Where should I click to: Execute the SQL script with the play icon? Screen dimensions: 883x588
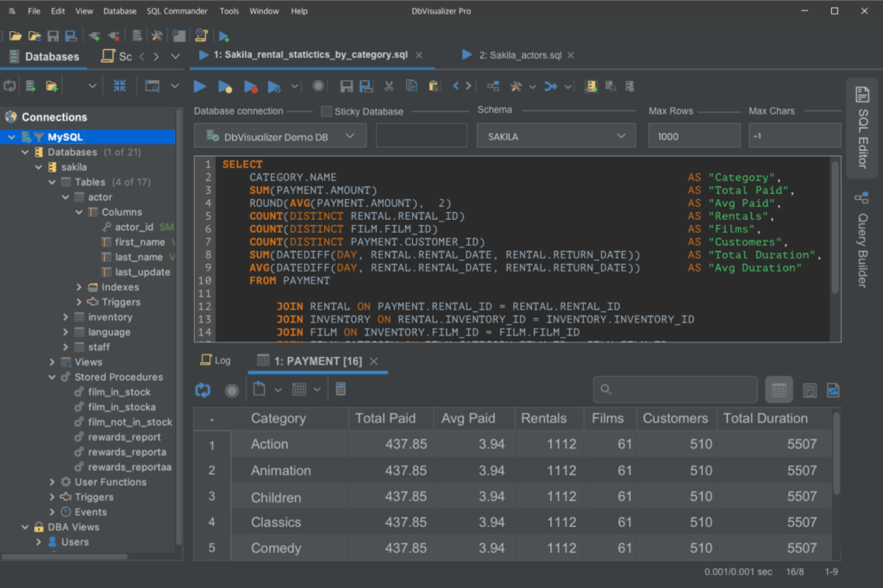199,86
